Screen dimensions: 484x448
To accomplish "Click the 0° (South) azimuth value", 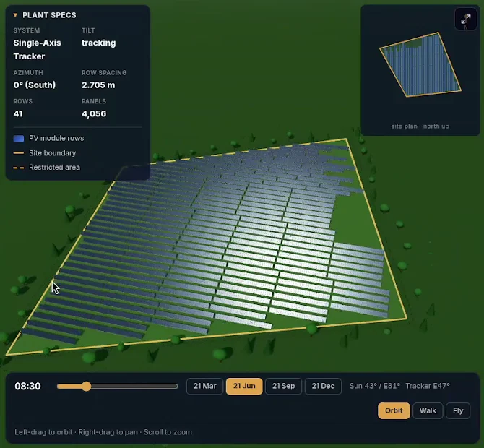I will click(x=34, y=85).
